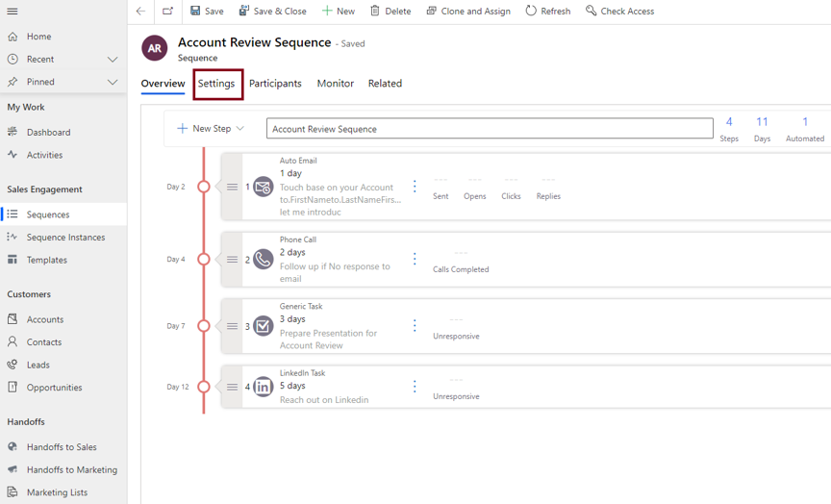Click the Day 12 timeline marker
The height and width of the screenshot is (504, 831).
[x=204, y=387]
